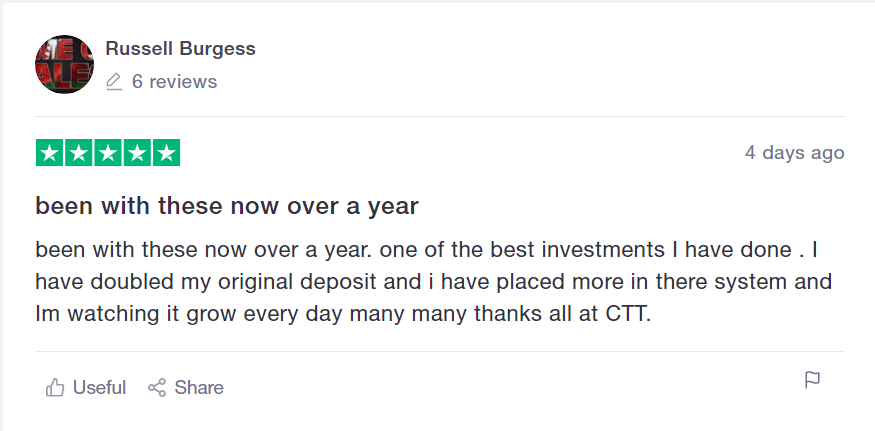
Task: Open the Russell Burgess reviewer name
Action: (180, 49)
